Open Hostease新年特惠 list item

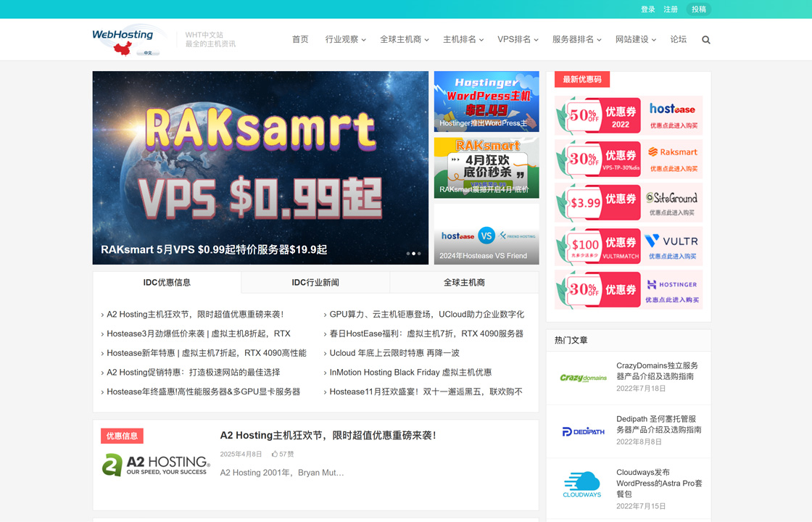[x=207, y=353]
